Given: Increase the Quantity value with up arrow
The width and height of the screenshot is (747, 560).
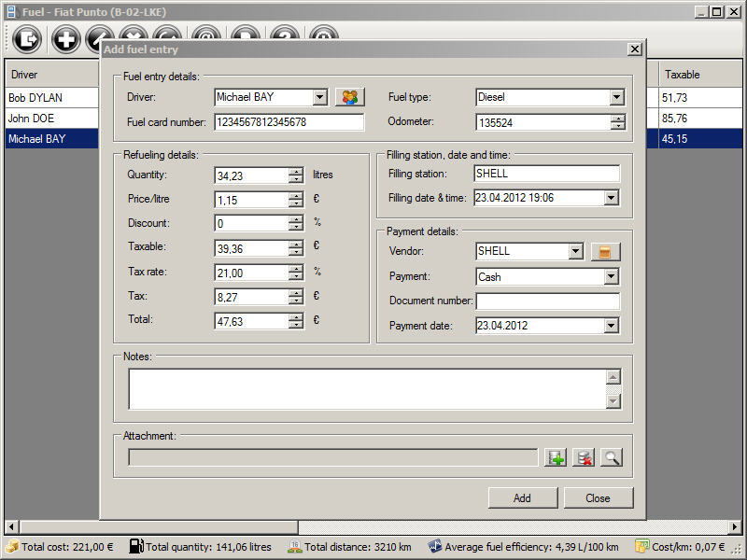Looking at the screenshot, I should [296, 171].
